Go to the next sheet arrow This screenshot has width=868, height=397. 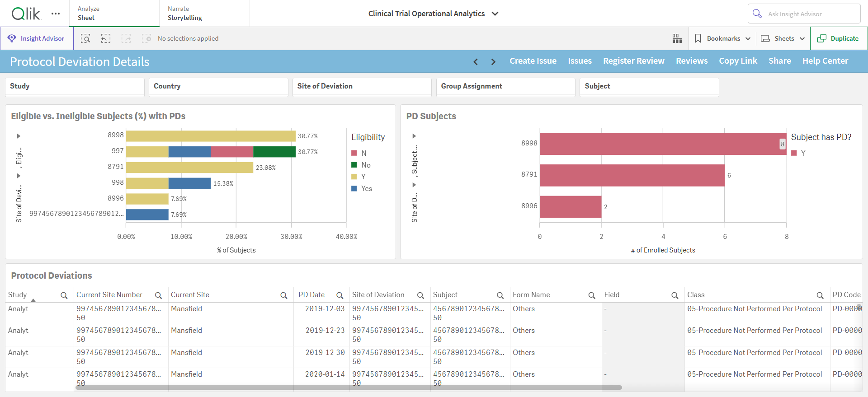[493, 61]
